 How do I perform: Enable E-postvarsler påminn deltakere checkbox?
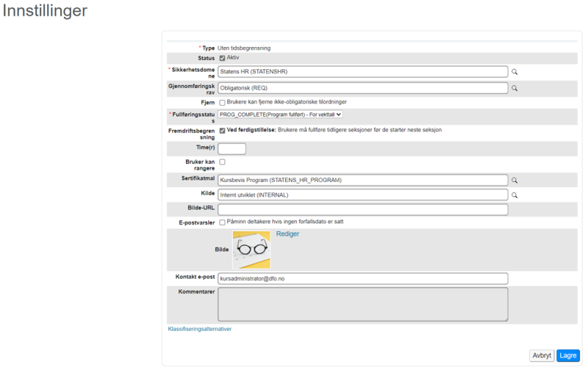[x=223, y=222]
